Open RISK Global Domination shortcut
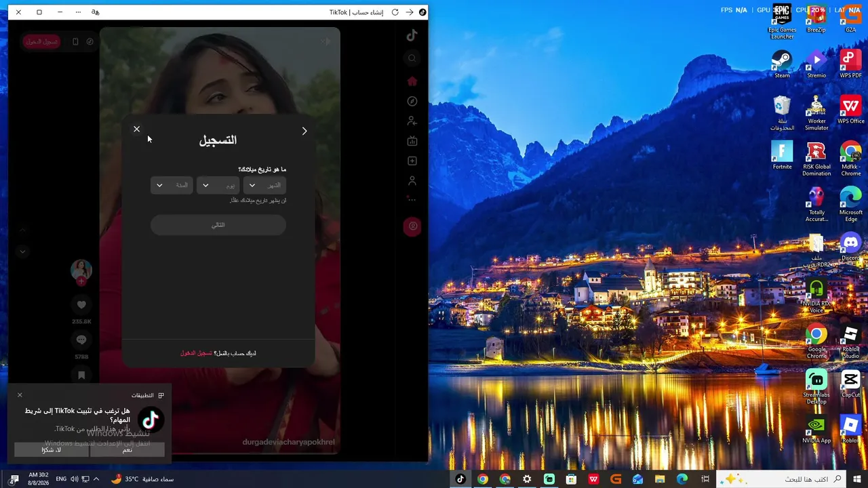This screenshot has height=488, width=868. tap(816, 159)
